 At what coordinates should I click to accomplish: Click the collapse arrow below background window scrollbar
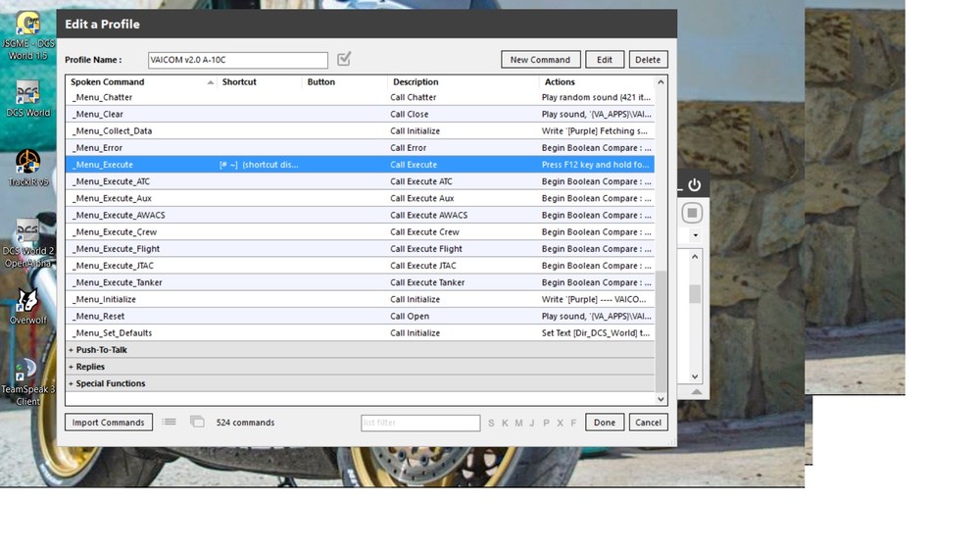click(696, 391)
